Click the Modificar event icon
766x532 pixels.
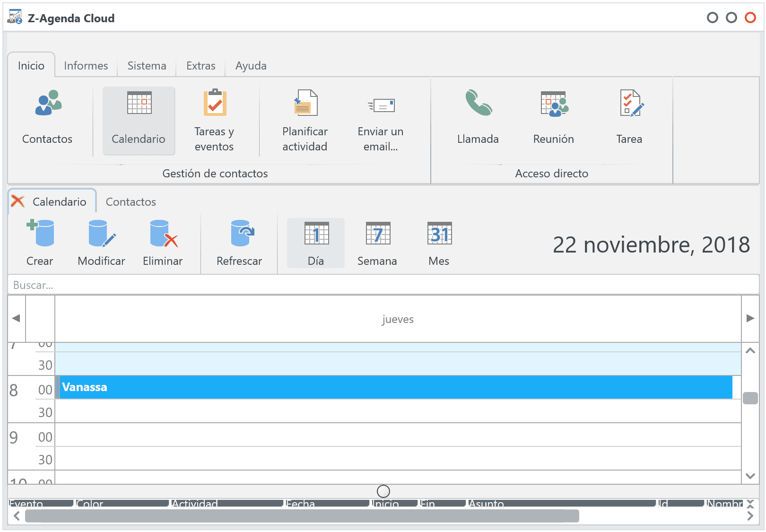(x=102, y=233)
